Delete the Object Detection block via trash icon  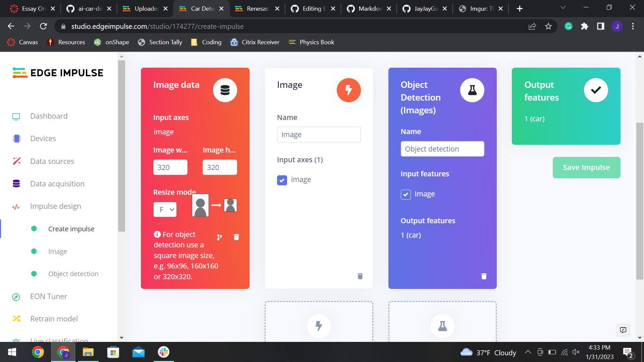[x=484, y=276]
